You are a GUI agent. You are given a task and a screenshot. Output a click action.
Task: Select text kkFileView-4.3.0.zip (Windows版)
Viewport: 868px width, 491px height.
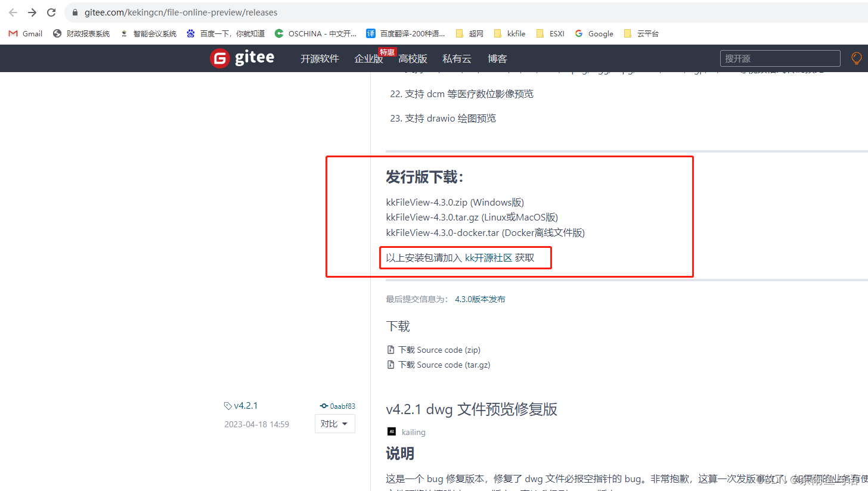click(x=455, y=202)
